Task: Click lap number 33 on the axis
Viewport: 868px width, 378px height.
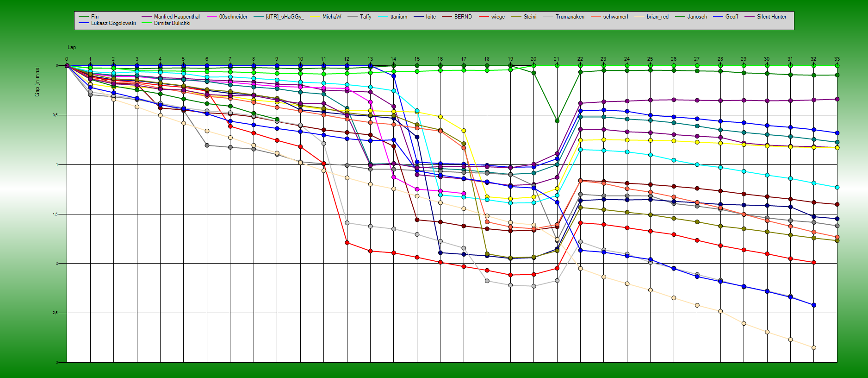Action: (837, 59)
